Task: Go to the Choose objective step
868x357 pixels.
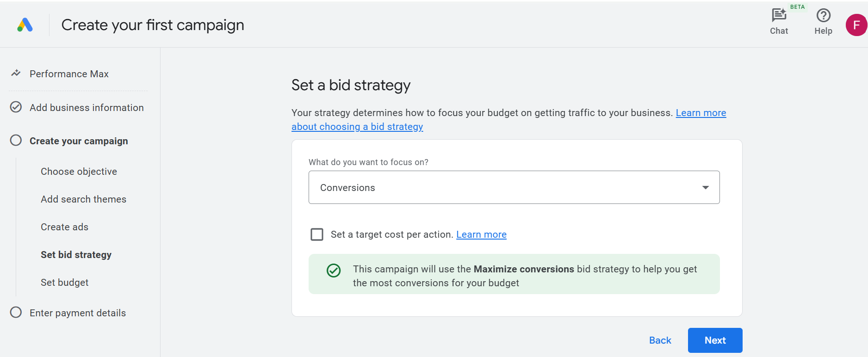Action: coord(79,171)
